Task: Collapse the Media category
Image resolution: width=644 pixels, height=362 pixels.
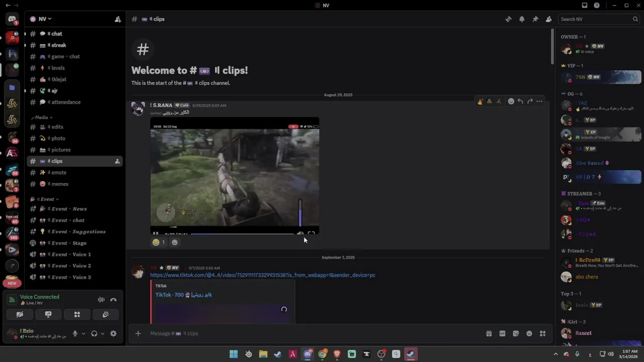Action: click(41, 118)
